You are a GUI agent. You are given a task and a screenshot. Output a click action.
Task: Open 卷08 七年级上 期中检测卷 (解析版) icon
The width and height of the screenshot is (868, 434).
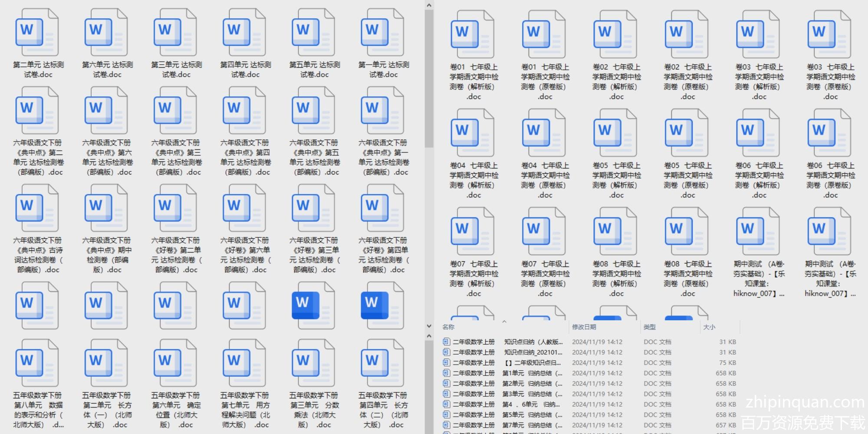[x=615, y=231]
